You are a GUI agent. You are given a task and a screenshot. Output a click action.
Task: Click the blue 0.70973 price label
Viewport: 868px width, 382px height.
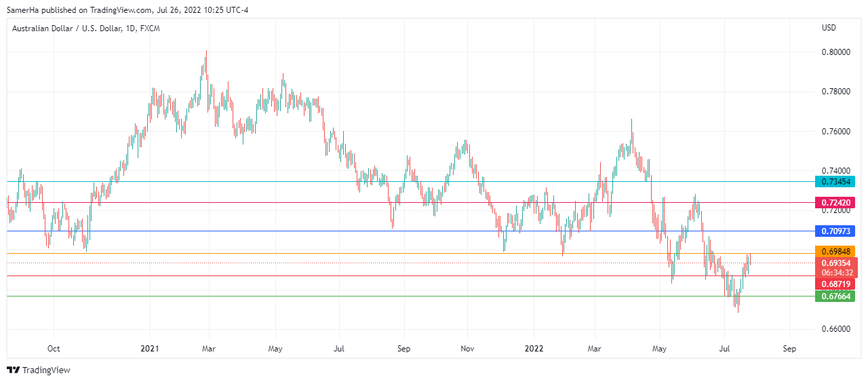(835, 231)
